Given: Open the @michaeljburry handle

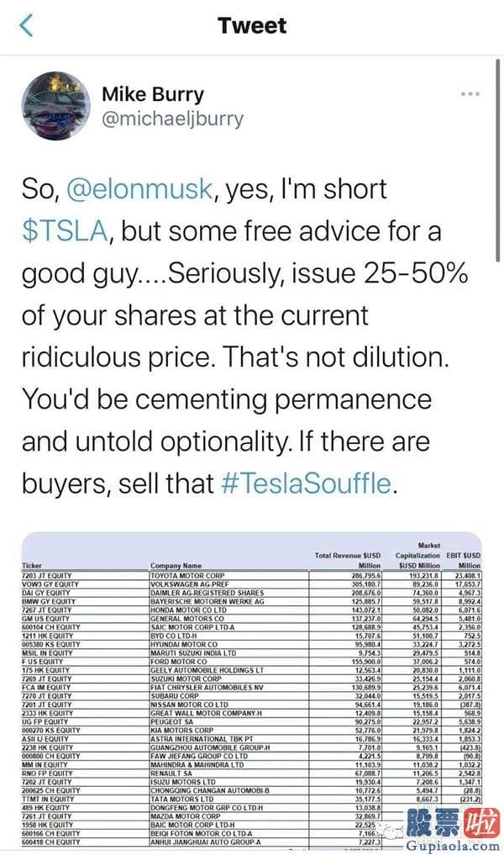Looking at the screenshot, I should pos(173,119).
